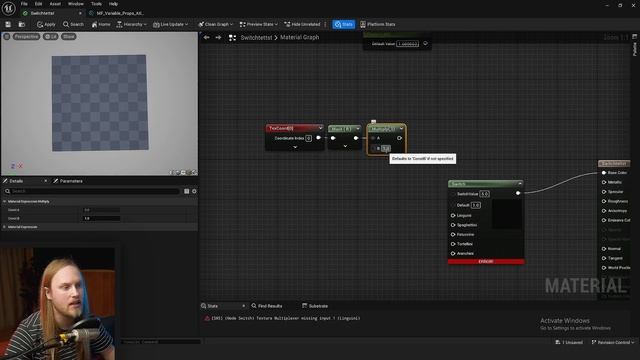Toggle the Stats button
The height and width of the screenshot is (360, 640).
pyautogui.click(x=344, y=24)
